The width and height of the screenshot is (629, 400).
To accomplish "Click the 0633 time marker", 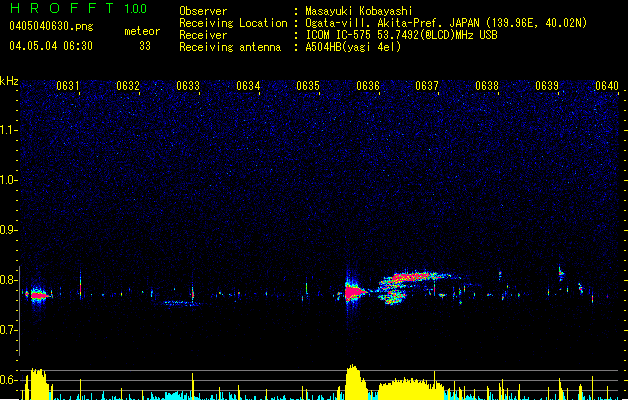I will pyautogui.click(x=188, y=86).
